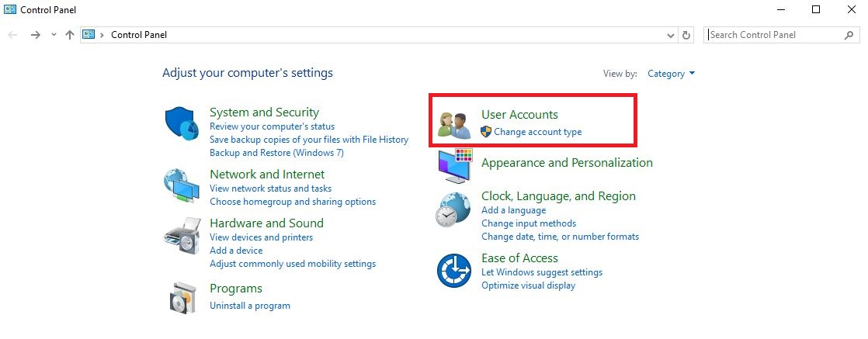Click View devices and printers link
The height and width of the screenshot is (339, 868).
(x=261, y=237)
